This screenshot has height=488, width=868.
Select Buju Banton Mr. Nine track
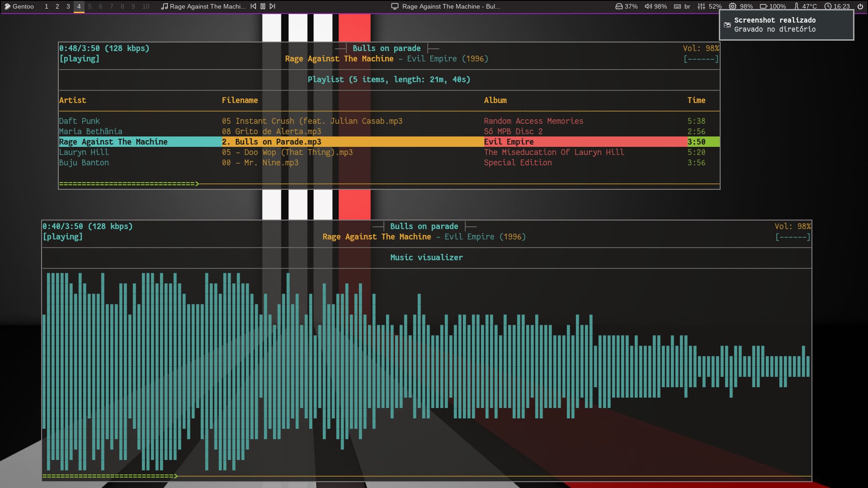259,163
